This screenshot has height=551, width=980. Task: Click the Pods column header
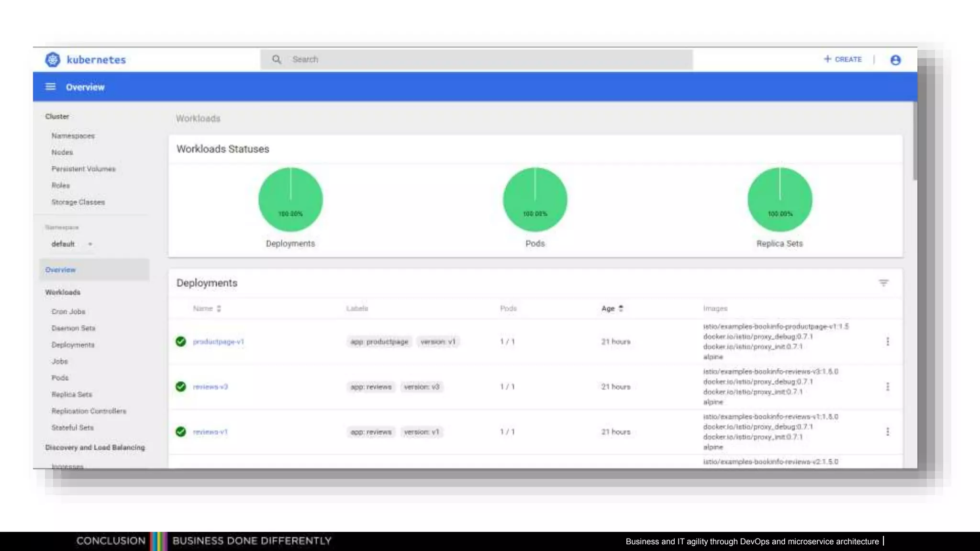tap(508, 309)
